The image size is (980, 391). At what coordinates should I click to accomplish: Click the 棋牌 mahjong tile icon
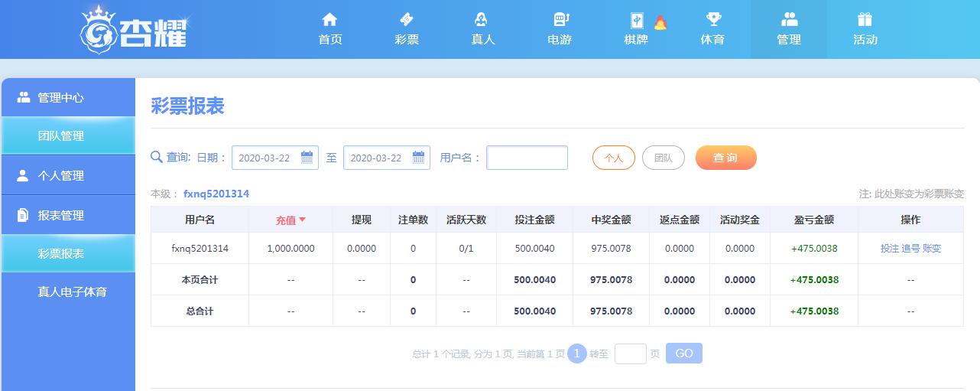pos(636,21)
